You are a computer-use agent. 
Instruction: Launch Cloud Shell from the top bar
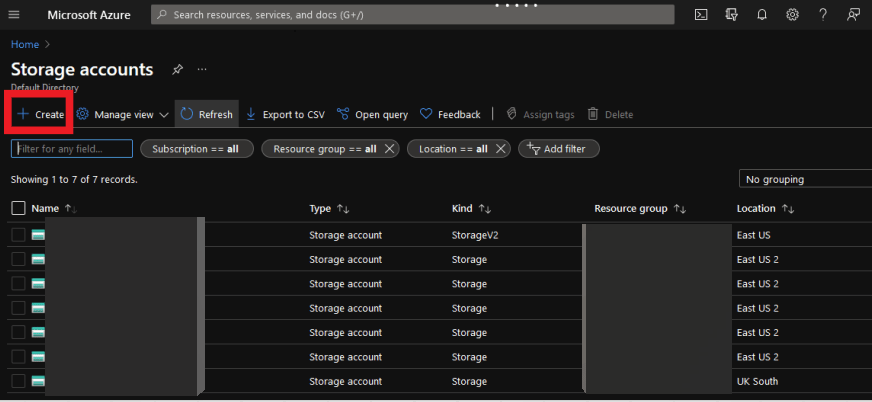pyautogui.click(x=701, y=15)
